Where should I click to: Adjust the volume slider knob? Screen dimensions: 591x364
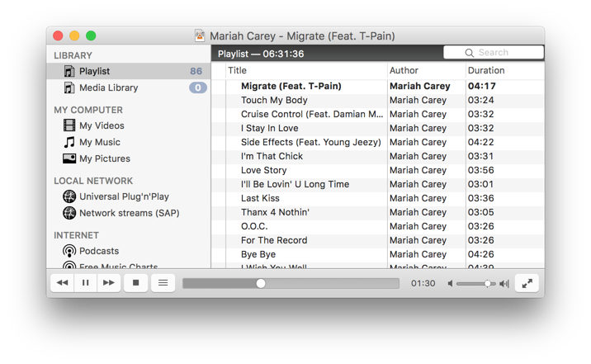(x=487, y=283)
